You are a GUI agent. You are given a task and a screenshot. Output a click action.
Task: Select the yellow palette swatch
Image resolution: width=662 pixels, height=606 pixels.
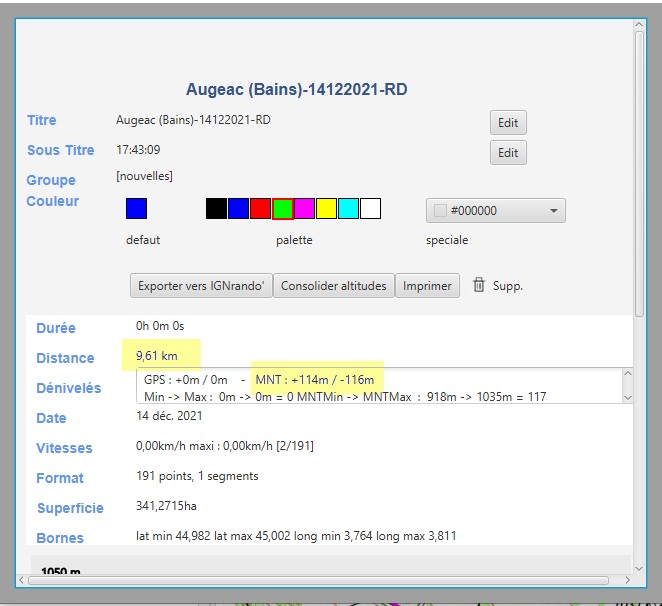point(326,209)
